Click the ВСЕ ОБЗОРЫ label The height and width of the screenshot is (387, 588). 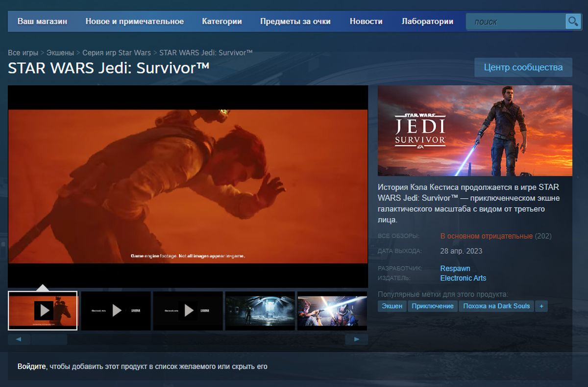tap(399, 236)
